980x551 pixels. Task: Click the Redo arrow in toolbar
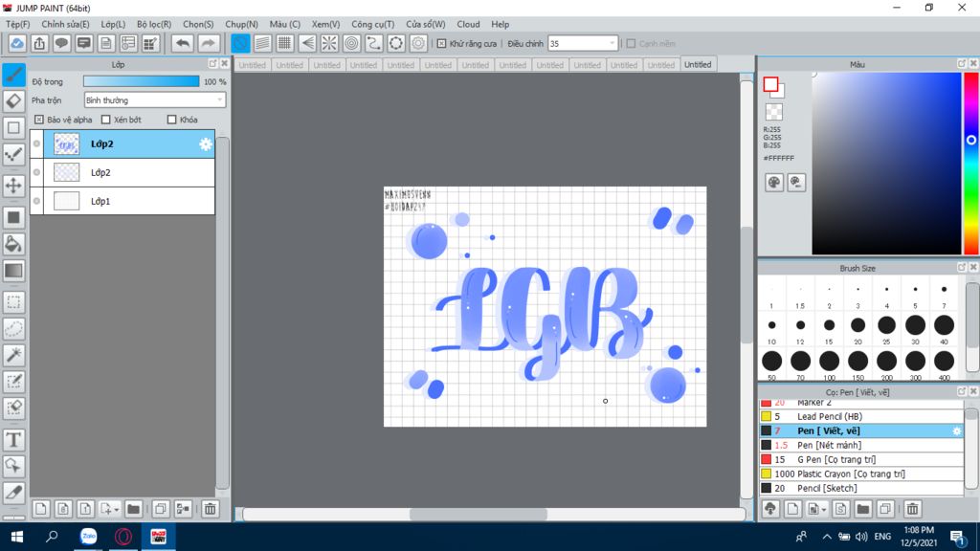tap(208, 43)
